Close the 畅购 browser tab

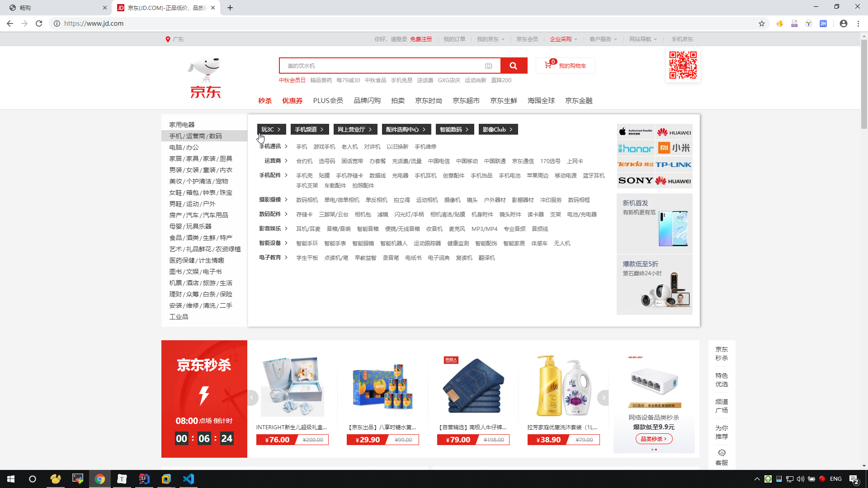coord(105,8)
